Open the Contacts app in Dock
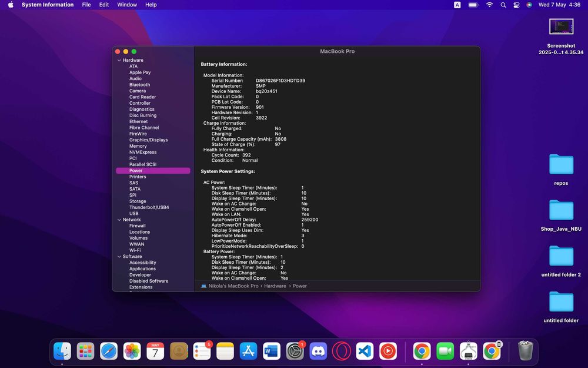 (x=179, y=352)
